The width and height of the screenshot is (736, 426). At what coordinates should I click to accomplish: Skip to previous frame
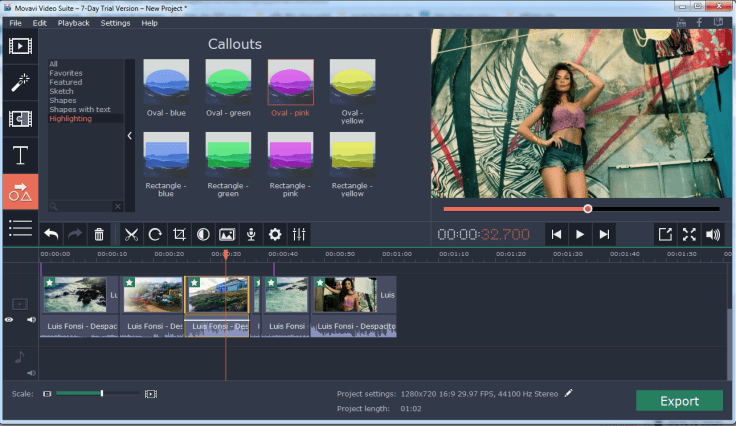click(x=556, y=234)
